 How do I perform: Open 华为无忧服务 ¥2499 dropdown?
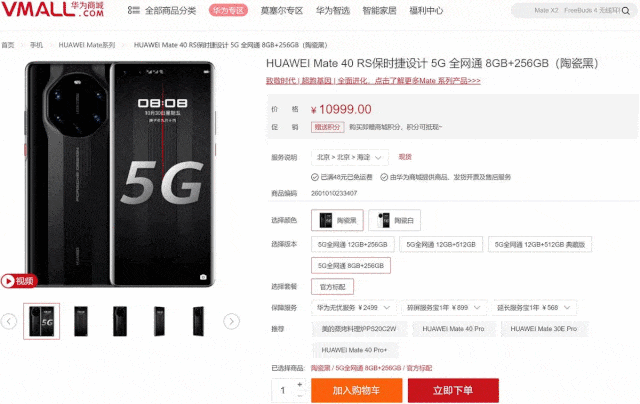(x=353, y=308)
